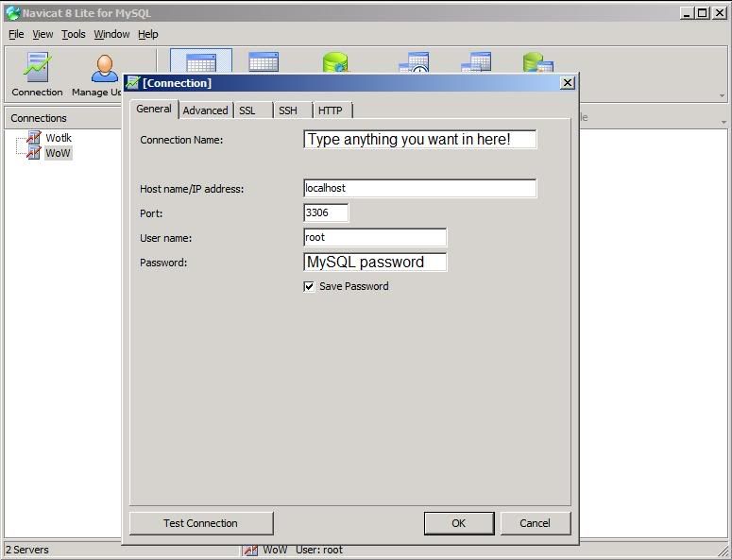This screenshot has width=732, height=560.
Task: Expand the object toolbar overflow arrow
Action: [x=723, y=122]
